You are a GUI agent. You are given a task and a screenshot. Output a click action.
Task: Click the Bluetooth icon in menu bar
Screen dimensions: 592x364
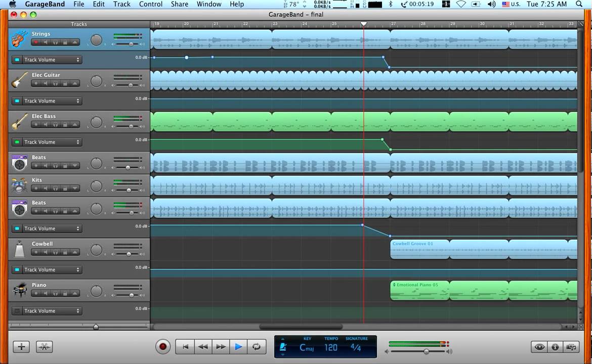(x=391, y=4)
